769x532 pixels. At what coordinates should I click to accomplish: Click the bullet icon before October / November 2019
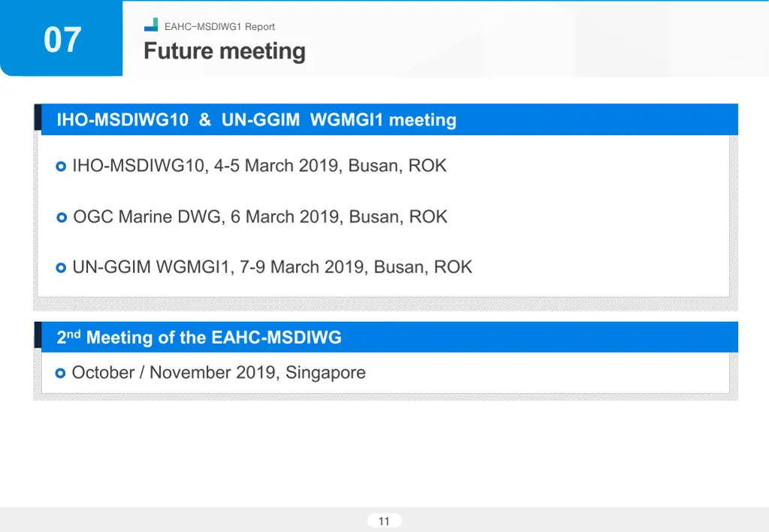tap(60, 373)
